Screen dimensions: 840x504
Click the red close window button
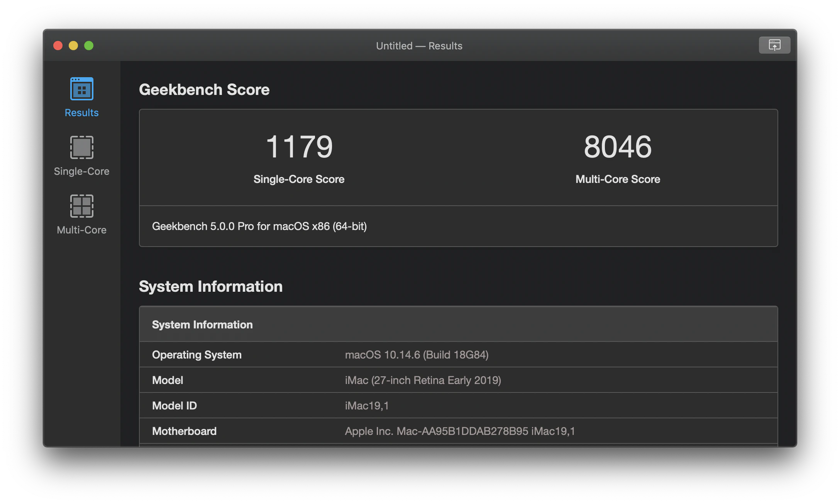[x=58, y=46]
